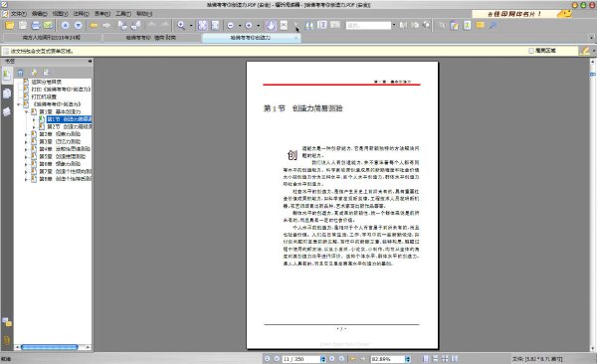Open dropdown arrow next to Zoom In
Screen dimensions: 597x364
tap(258, 26)
